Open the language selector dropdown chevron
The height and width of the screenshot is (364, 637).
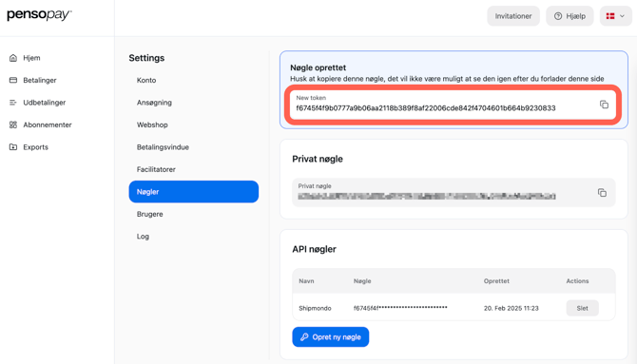click(622, 16)
